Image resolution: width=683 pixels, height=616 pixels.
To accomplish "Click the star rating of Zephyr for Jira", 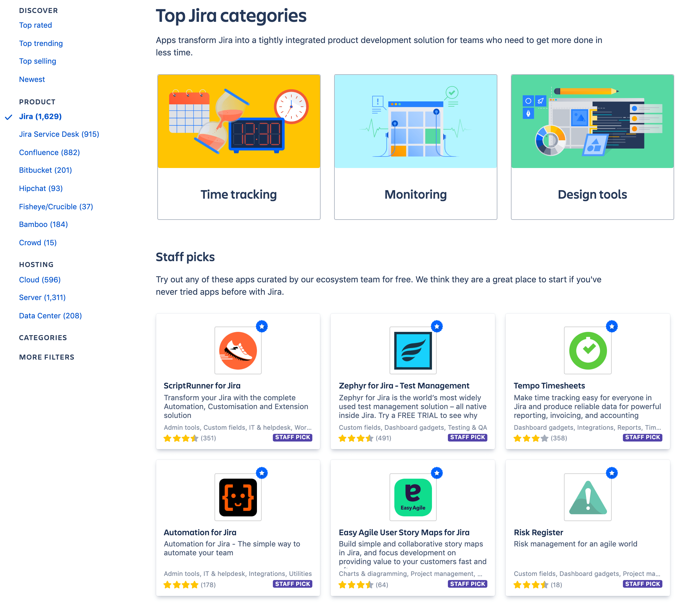I will tap(356, 438).
